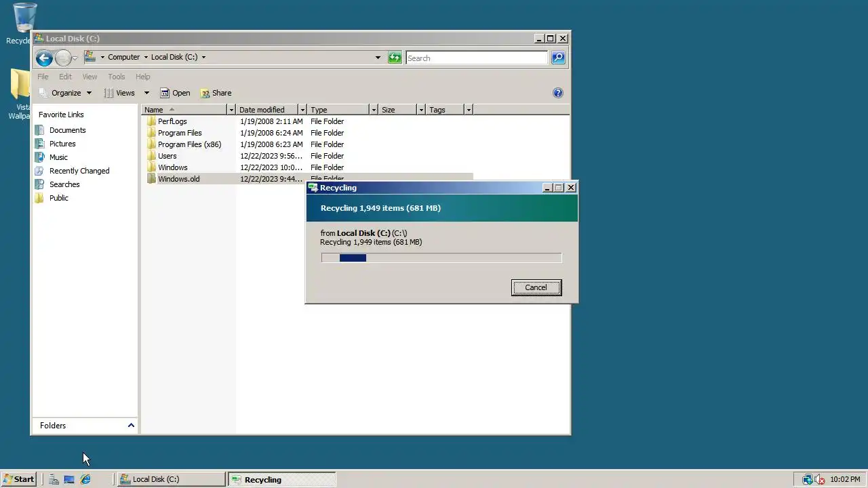Screen dimensions: 868x488
Task: Open the Type column filter dropdown
Action: (x=374, y=110)
